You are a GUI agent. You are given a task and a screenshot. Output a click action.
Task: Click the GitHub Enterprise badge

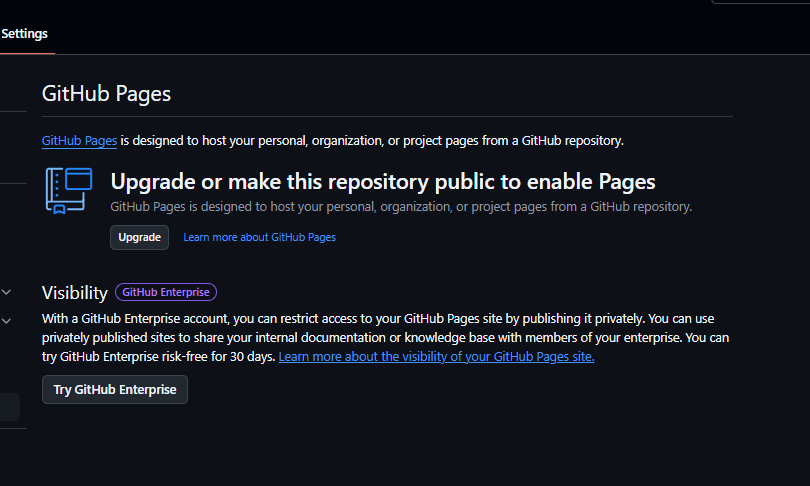coord(166,292)
